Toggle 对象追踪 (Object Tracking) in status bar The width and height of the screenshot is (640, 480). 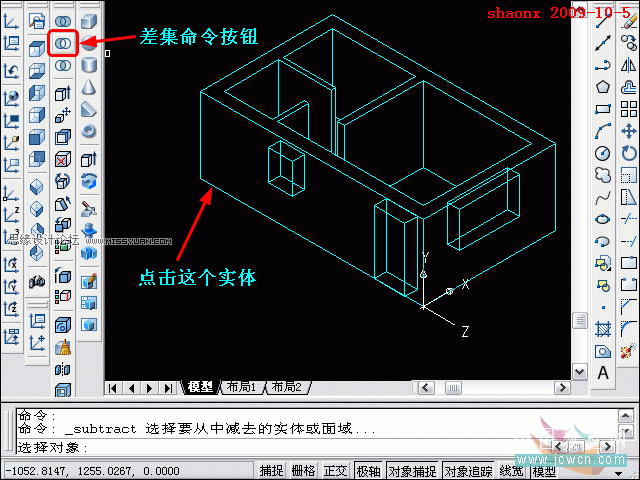(468, 471)
